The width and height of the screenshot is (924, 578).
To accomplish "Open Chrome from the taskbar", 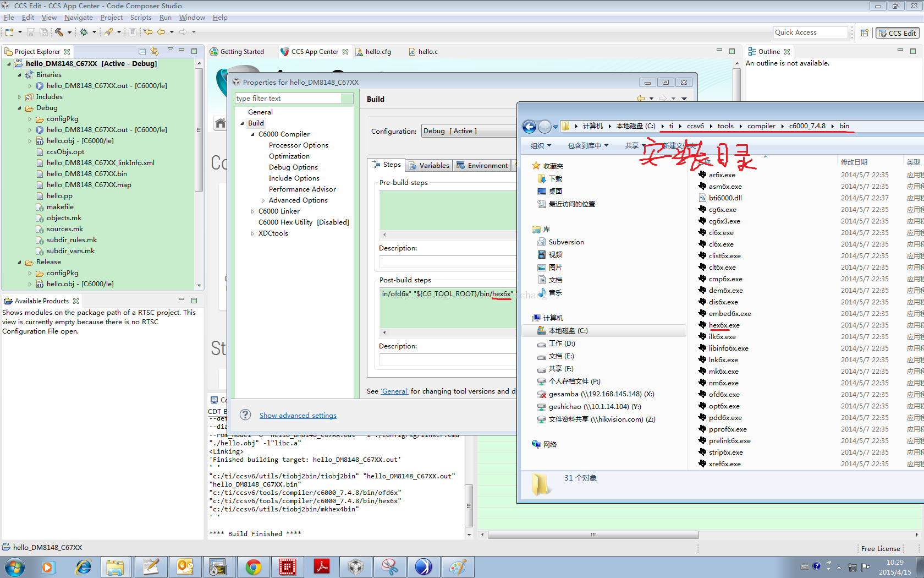I will point(254,566).
